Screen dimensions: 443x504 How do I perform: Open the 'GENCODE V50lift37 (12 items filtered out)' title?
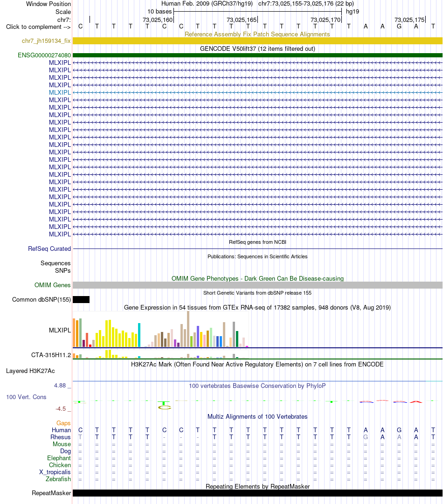(x=257, y=49)
